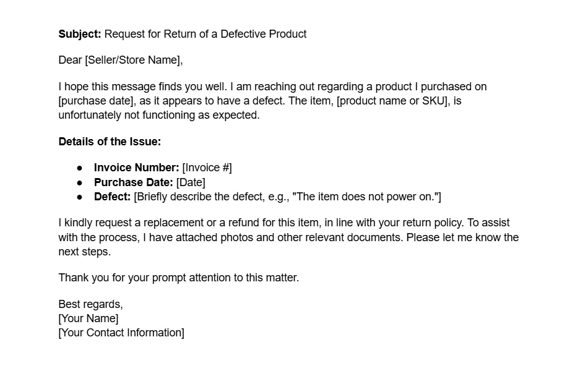The height and width of the screenshot is (371, 588).
Task: Click the words return policy
Action: (x=433, y=223)
